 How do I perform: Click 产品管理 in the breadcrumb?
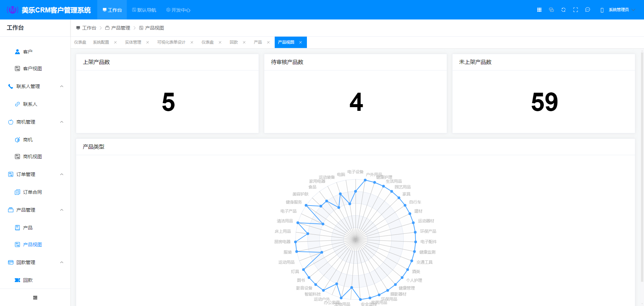click(120, 28)
